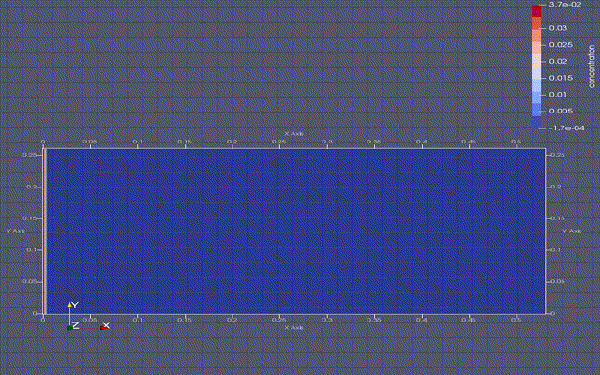Click the center of the blue concentration field
The image size is (600, 375).
click(x=295, y=231)
